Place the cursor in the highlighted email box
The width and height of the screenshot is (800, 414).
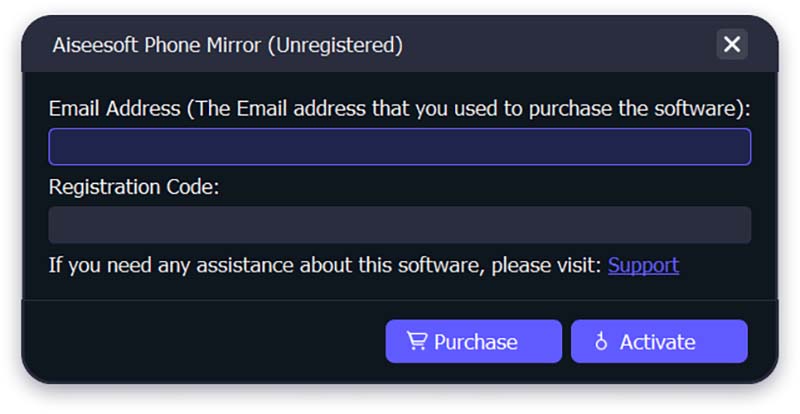coord(399,147)
